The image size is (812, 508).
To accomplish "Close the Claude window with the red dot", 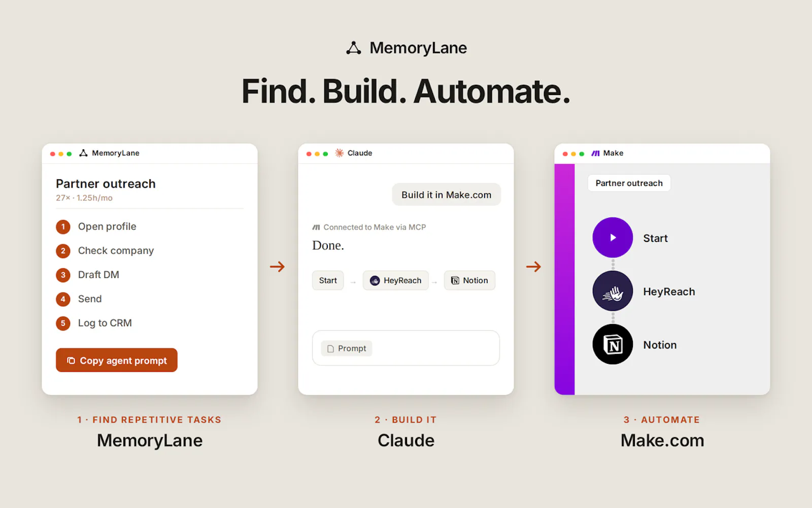I will 309,153.
